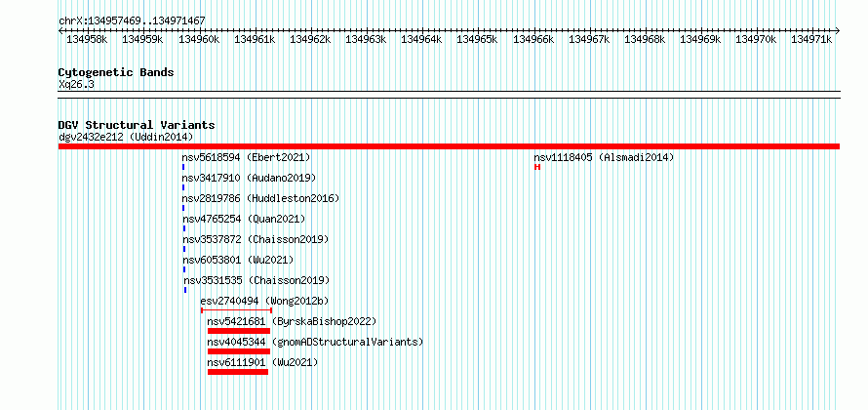Open esv2740494 (Wong2012b) variant label
The image size is (868, 410).
point(264,302)
